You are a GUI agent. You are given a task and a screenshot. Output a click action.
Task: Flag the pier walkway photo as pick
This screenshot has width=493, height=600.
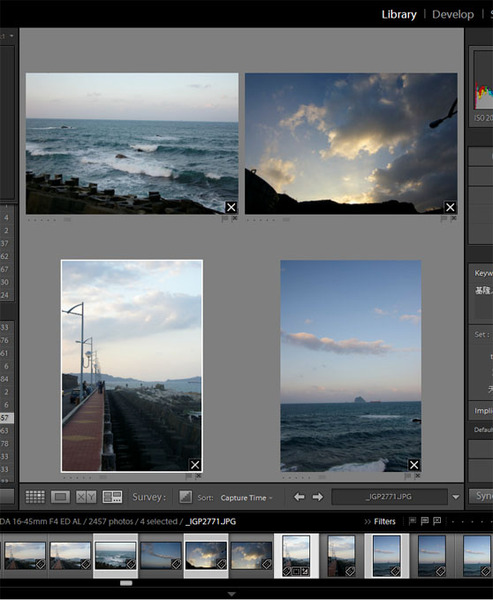tap(188, 476)
